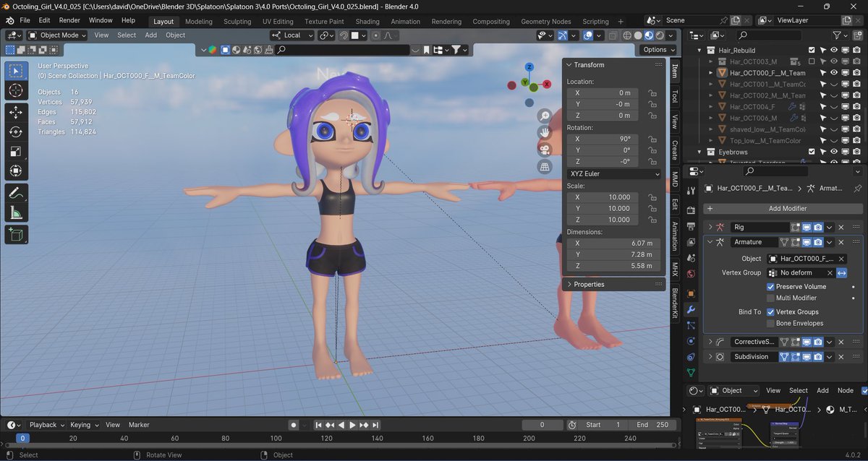
Task: Collapse the Transform panel
Action: pyautogui.click(x=569, y=65)
